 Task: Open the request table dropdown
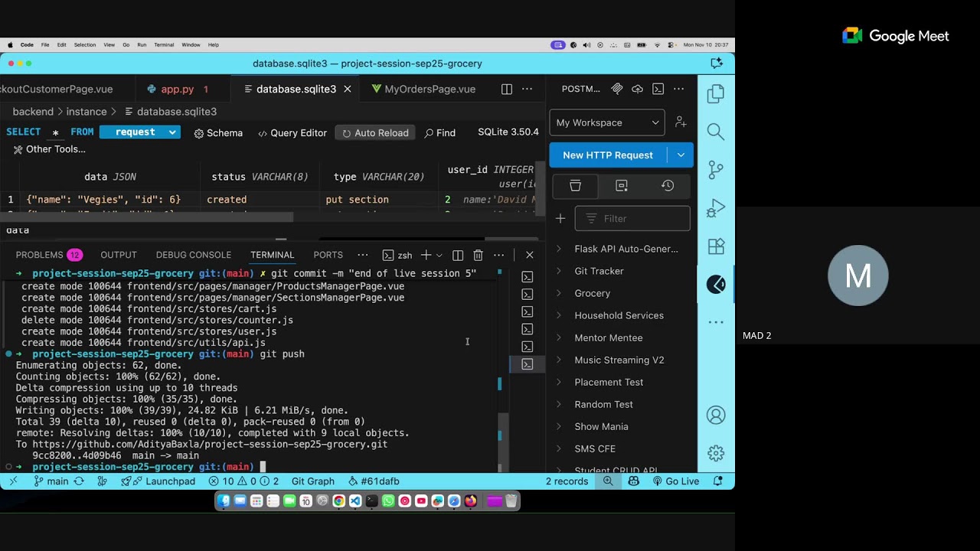(x=140, y=132)
